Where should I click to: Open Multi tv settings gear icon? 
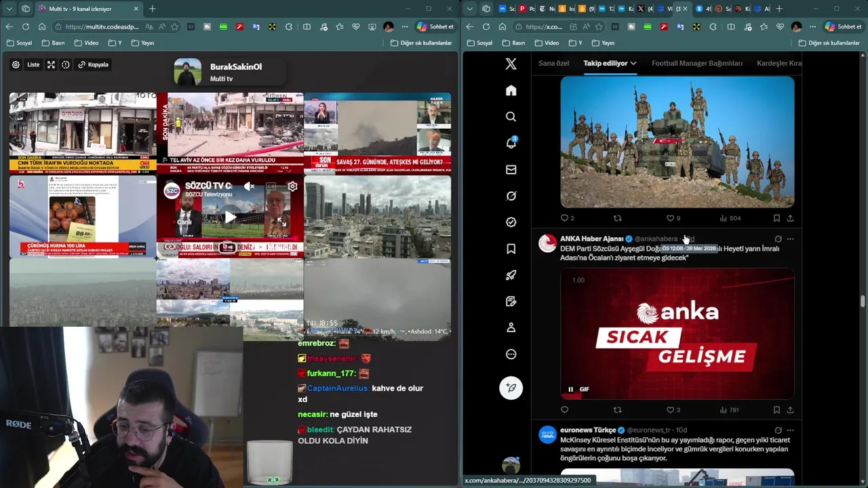click(16, 64)
